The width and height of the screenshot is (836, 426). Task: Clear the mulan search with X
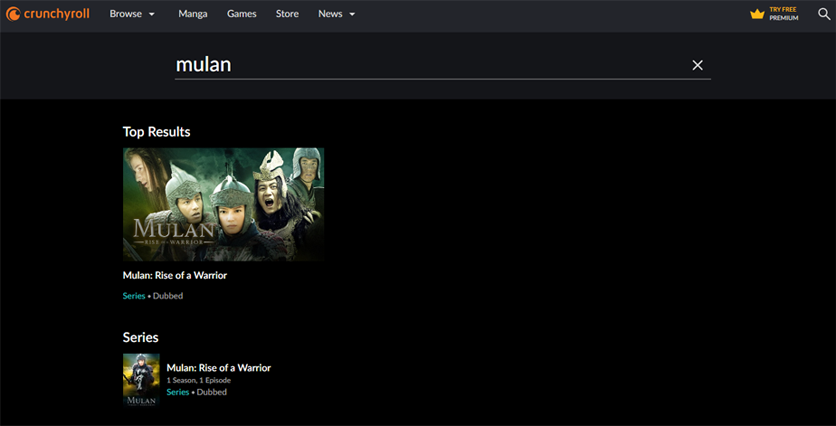coord(697,65)
